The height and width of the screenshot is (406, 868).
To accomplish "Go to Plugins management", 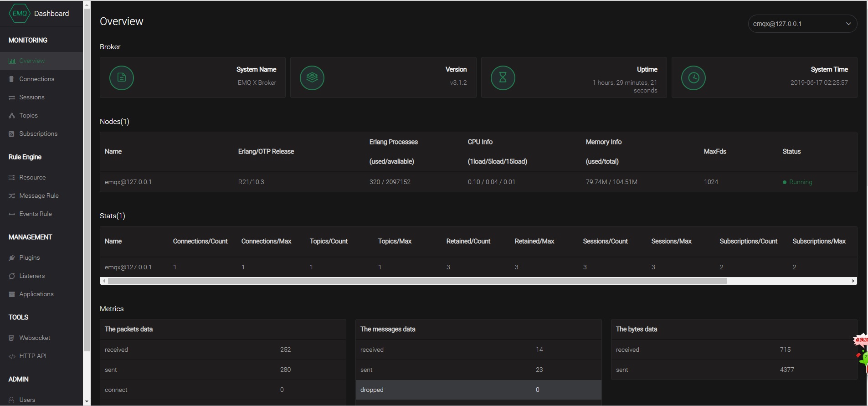I will pyautogui.click(x=41, y=257).
